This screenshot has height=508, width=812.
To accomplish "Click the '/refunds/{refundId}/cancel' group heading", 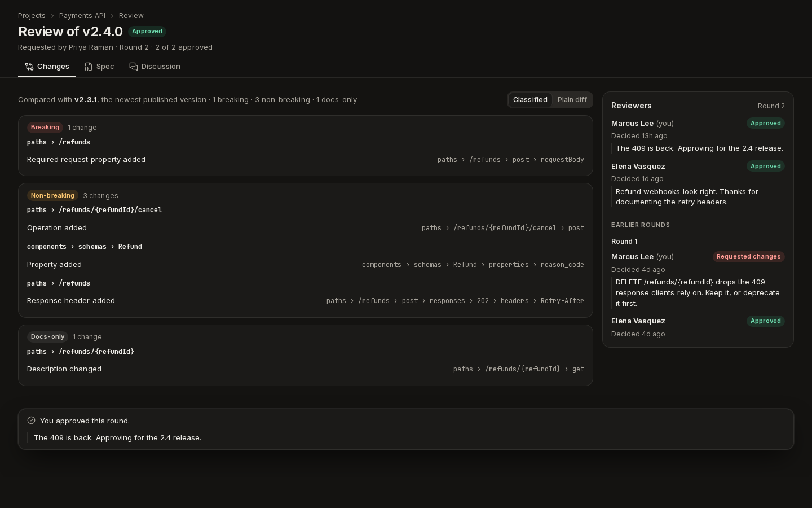I will (94, 210).
